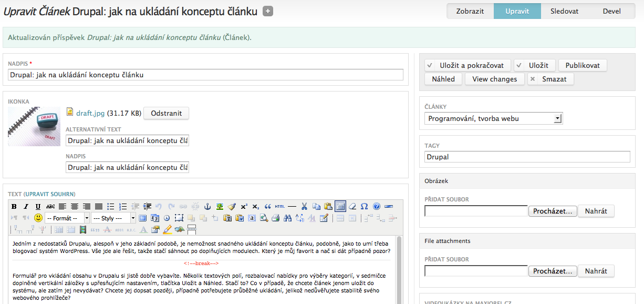Print the content with the printer icon

pos(276,218)
